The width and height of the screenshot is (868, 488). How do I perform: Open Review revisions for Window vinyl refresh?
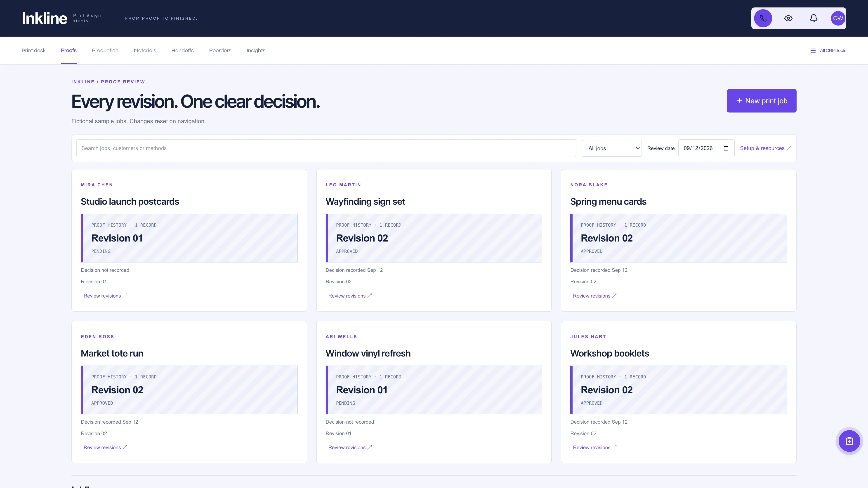pyautogui.click(x=350, y=447)
